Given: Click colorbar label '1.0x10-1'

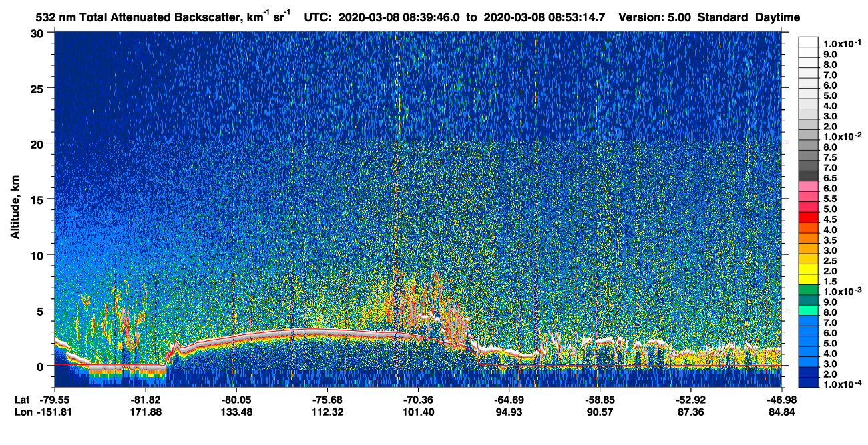Looking at the screenshot, I should coord(841,43).
